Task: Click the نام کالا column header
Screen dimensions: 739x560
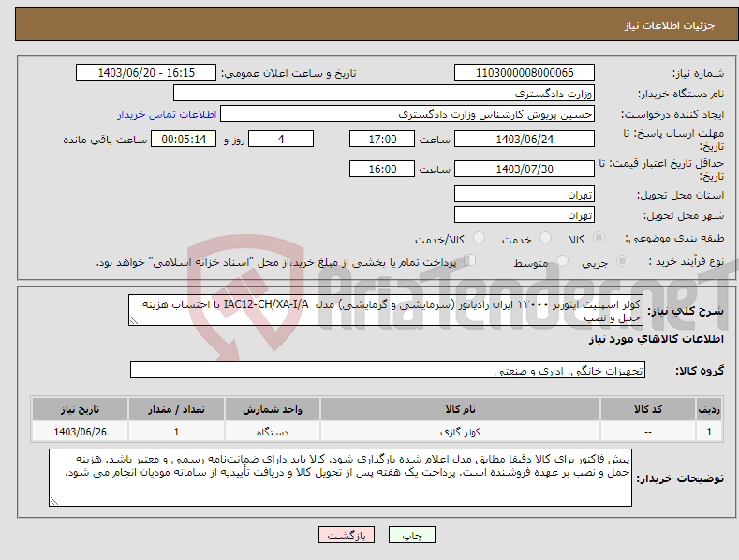Action: pos(460,409)
